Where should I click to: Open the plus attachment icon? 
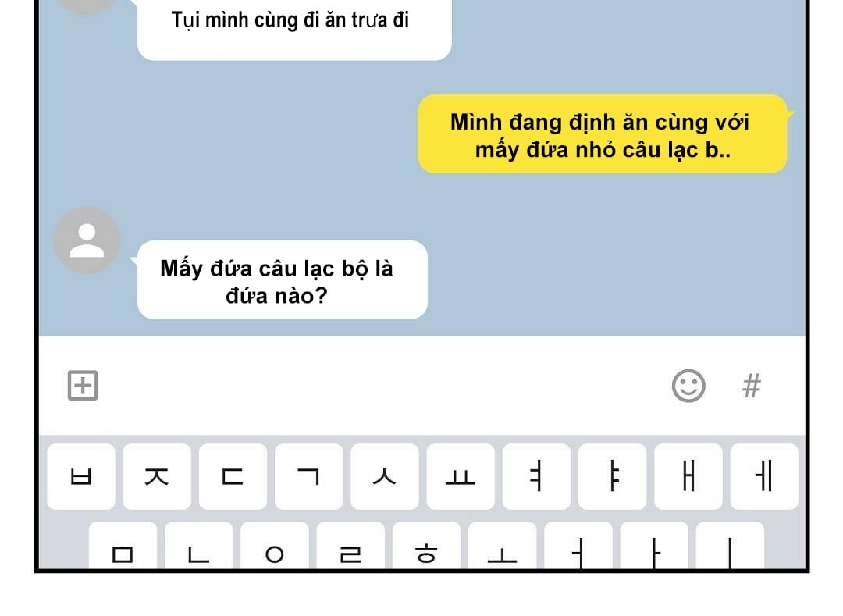pos(83,386)
